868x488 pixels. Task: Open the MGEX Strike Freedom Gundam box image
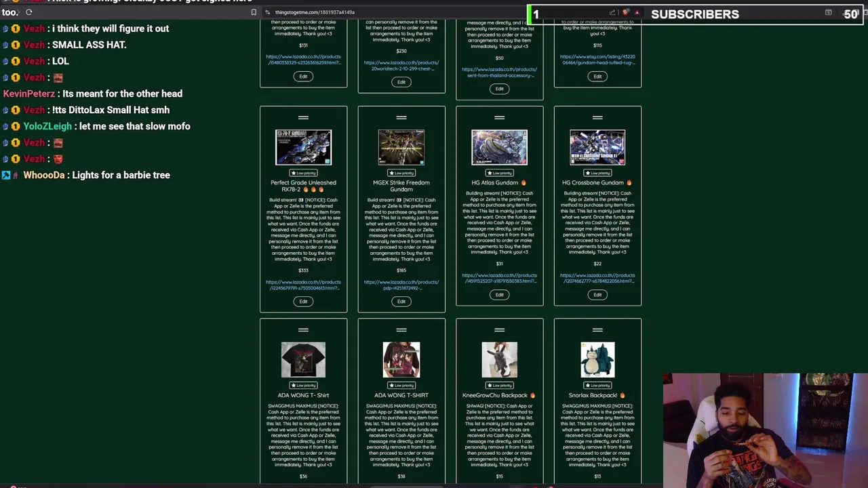(401, 147)
